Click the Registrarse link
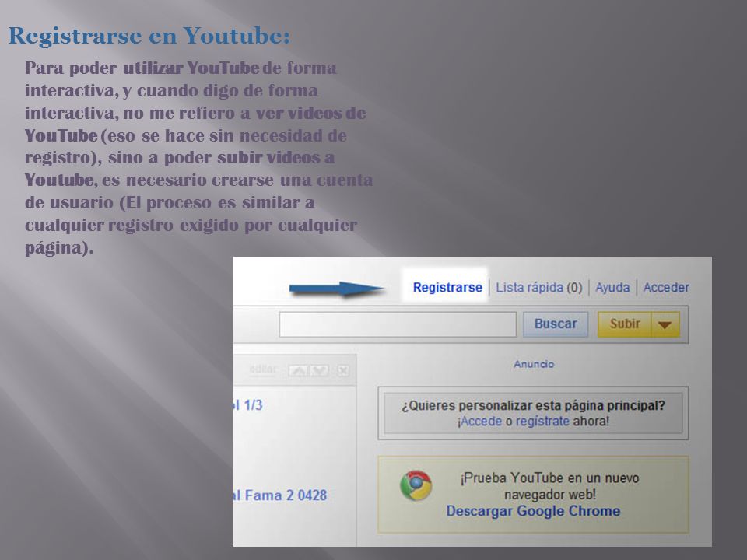The height and width of the screenshot is (560, 747). pos(447,288)
